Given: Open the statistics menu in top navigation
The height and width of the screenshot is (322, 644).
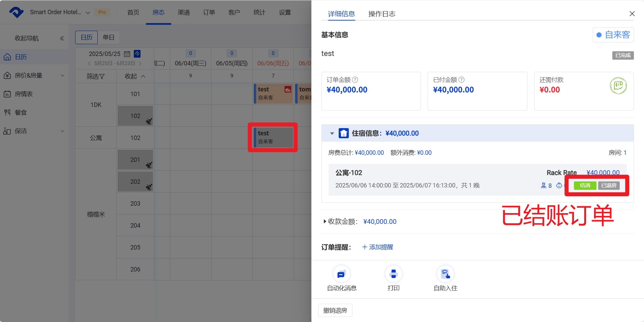Looking at the screenshot, I should (259, 12).
